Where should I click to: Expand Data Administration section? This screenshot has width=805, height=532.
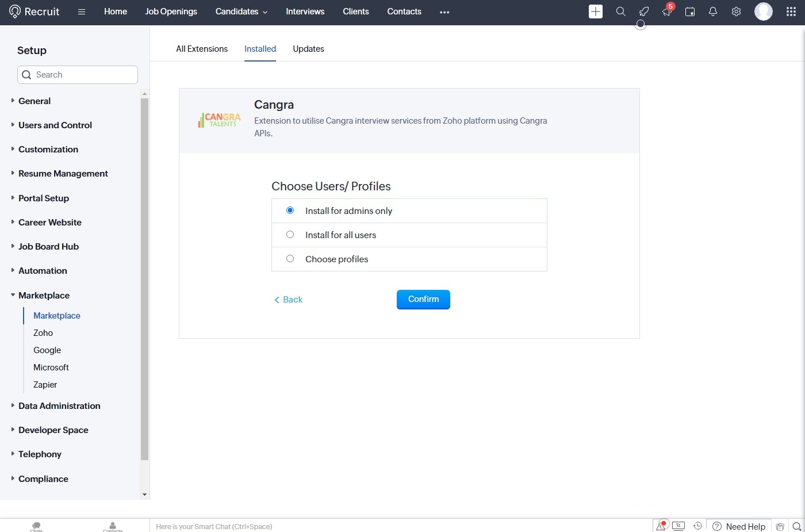point(59,405)
